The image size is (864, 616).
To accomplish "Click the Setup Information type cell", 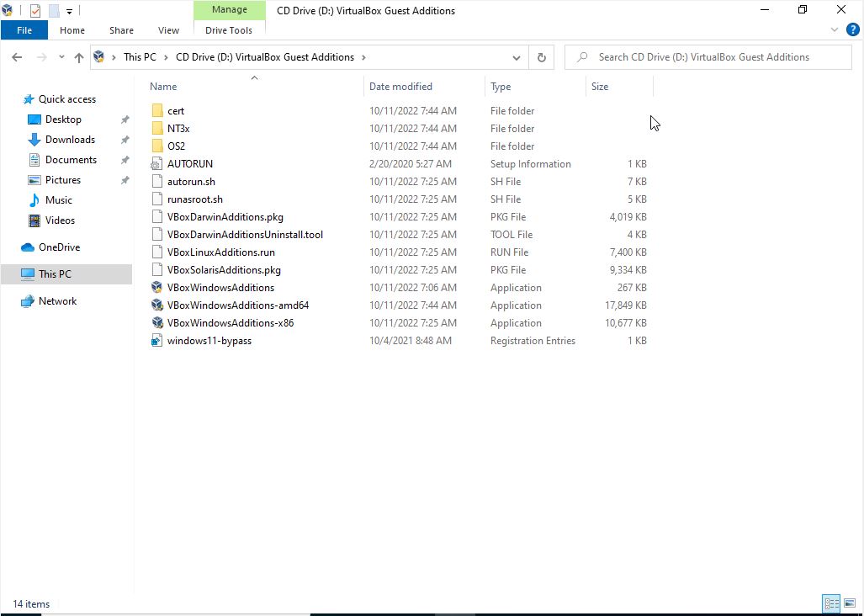I will point(531,163).
